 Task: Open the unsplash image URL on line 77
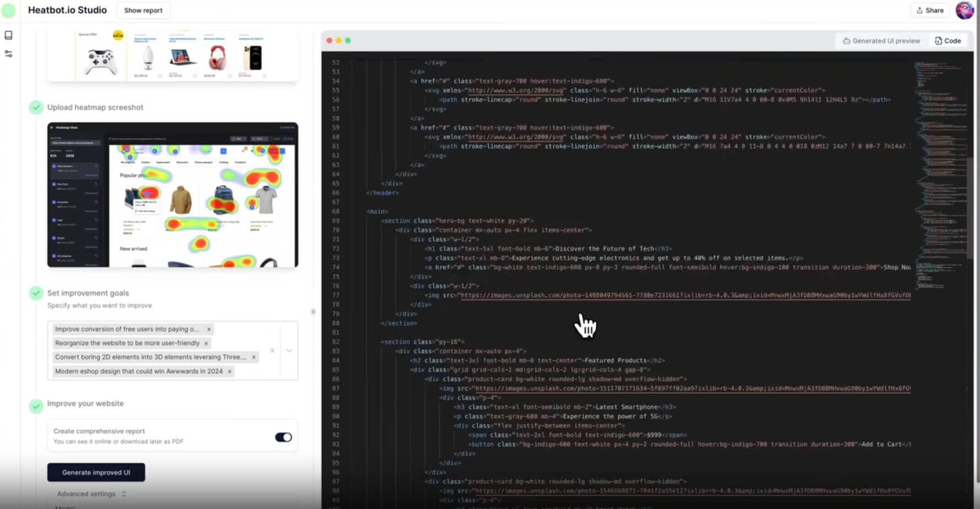tap(685, 295)
